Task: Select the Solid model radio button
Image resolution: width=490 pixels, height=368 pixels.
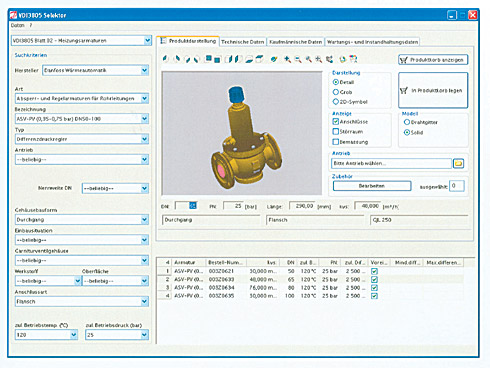Action: click(407, 132)
